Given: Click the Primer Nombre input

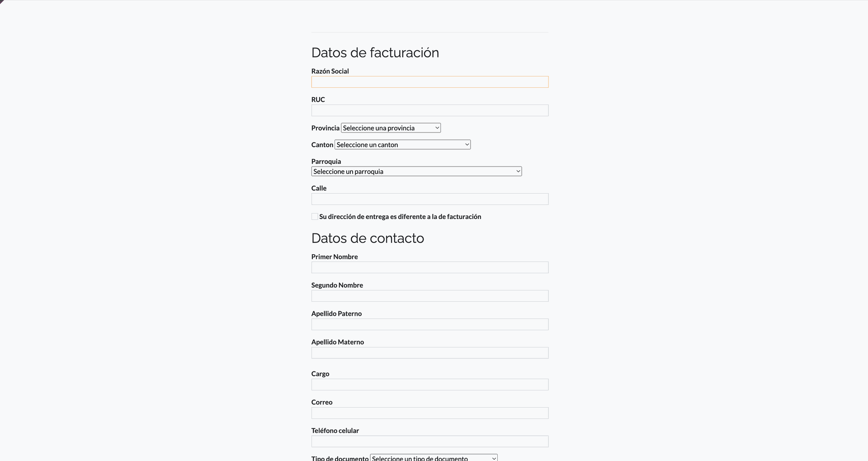Looking at the screenshot, I should coord(429,267).
